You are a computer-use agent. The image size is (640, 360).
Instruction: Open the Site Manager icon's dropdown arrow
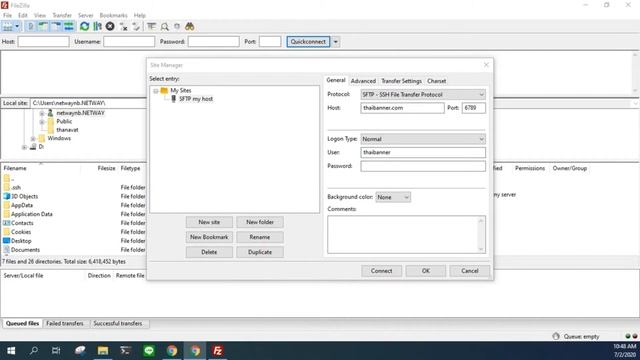click(x=17, y=27)
